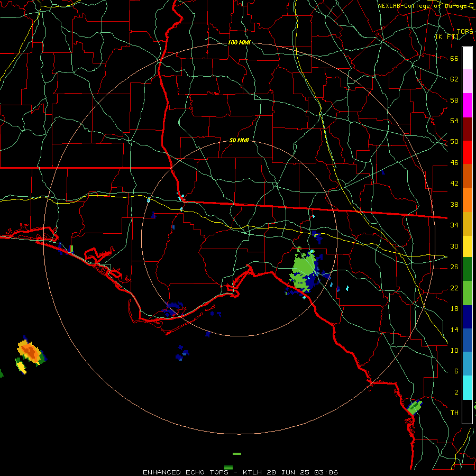The width and height of the screenshot is (476, 476).
Task: Click the dark red (maroon) legend swatch
Action: (467, 129)
